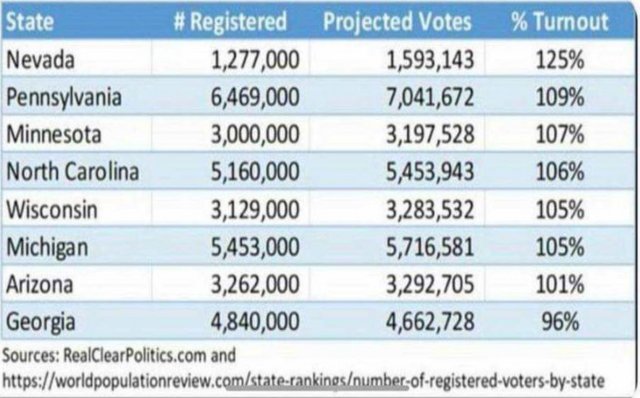Select the % Turnout column header
640x398 pixels.
(x=560, y=21)
